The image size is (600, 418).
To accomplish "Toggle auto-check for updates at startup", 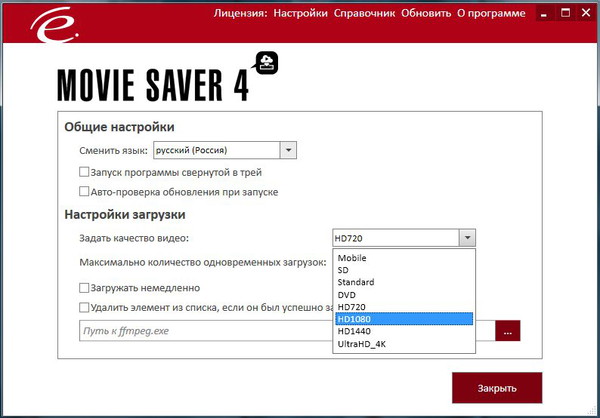I will pos(85,191).
